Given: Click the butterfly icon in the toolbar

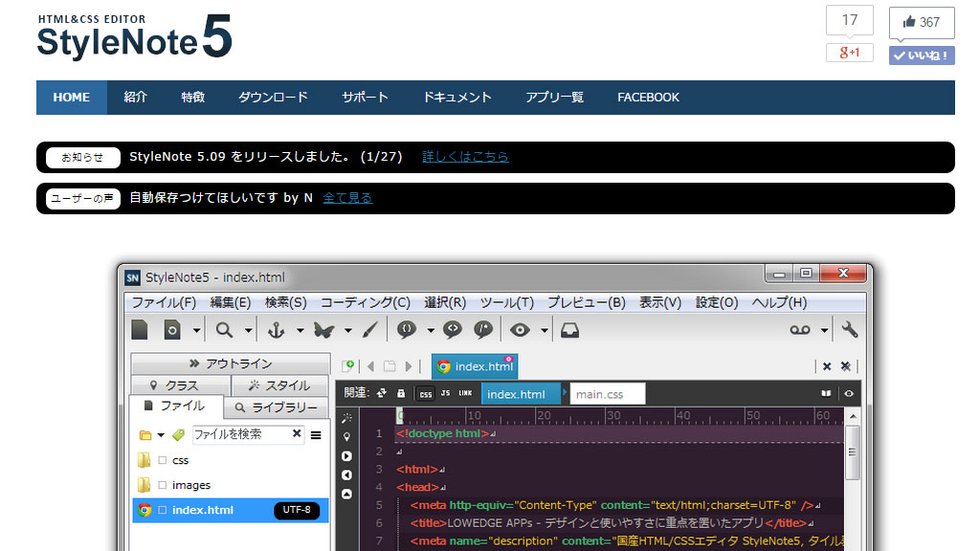Looking at the screenshot, I should click(323, 330).
